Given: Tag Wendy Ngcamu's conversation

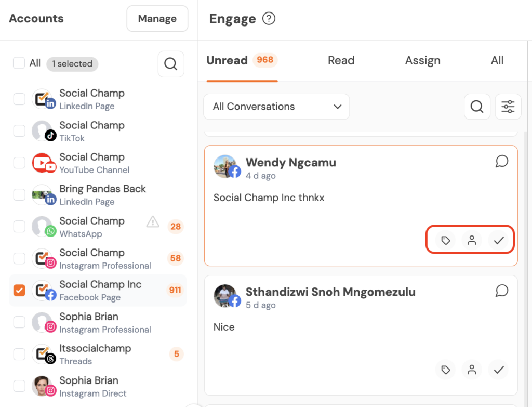Looking at the screenshot, I should (x=445, y=240).
